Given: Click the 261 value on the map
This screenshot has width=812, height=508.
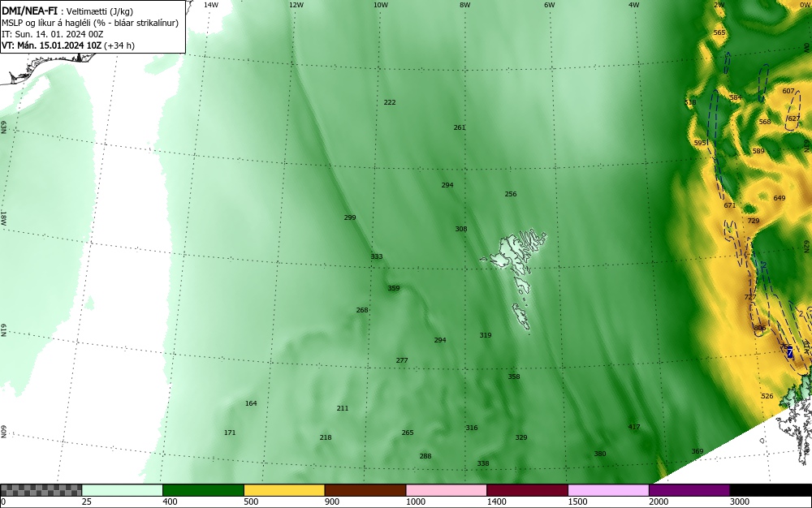Looking at the screenshot, I should [x=460, y=127].
